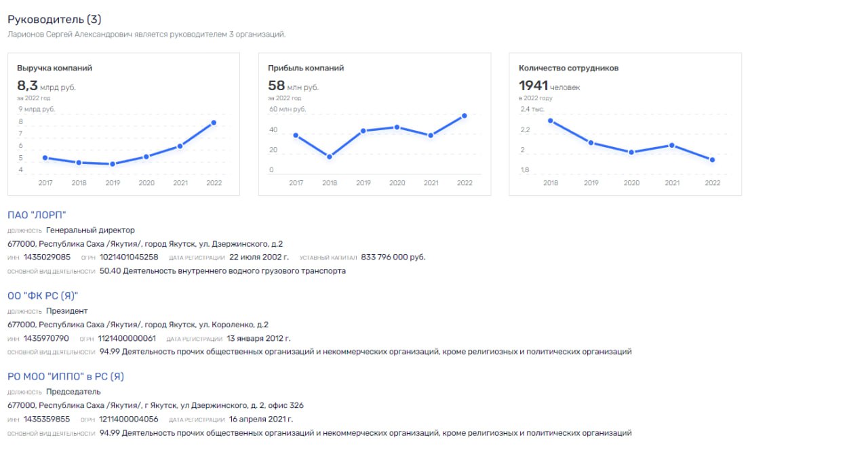Screen dimensions: 868x450
Task: Click the "Прибыль компаний" card title
Action: coord(306,68)
